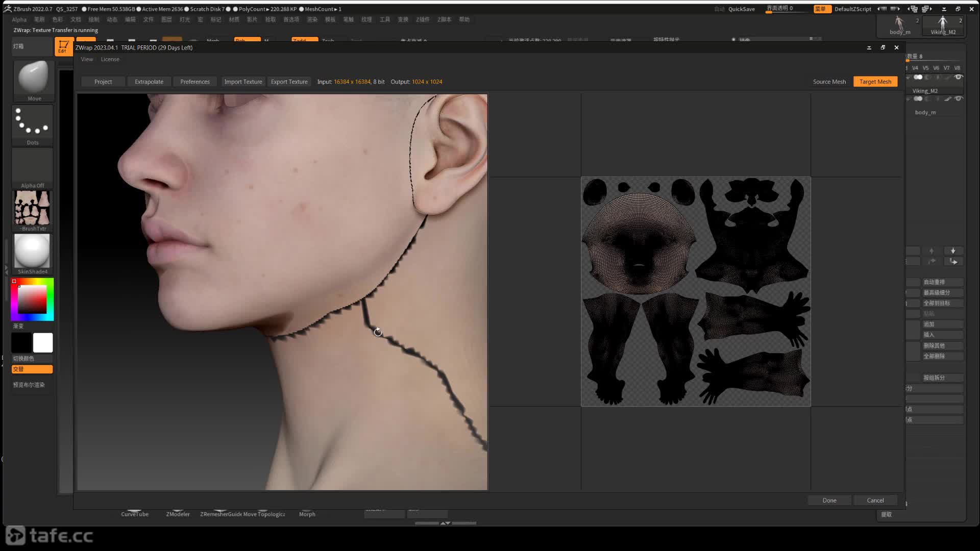Click the Project button
980x551 pixels.
(x=103, y=82)
